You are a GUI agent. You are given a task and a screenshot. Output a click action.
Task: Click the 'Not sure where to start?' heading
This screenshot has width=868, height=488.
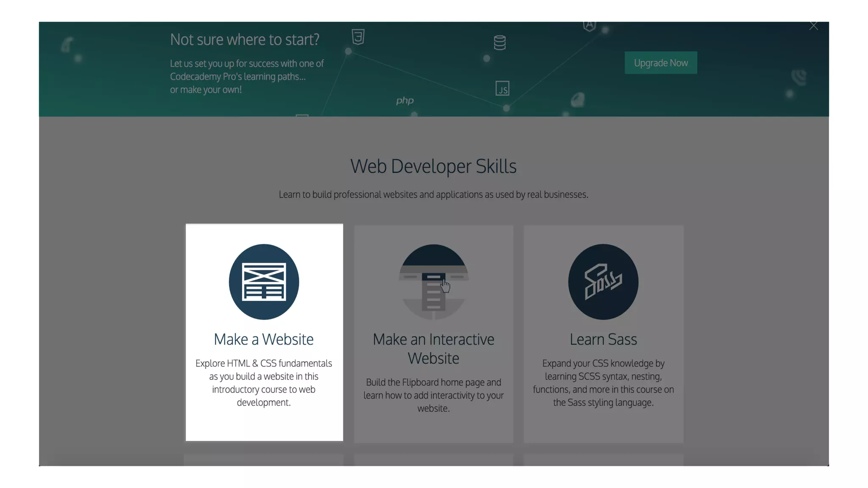tap(245, 39)
